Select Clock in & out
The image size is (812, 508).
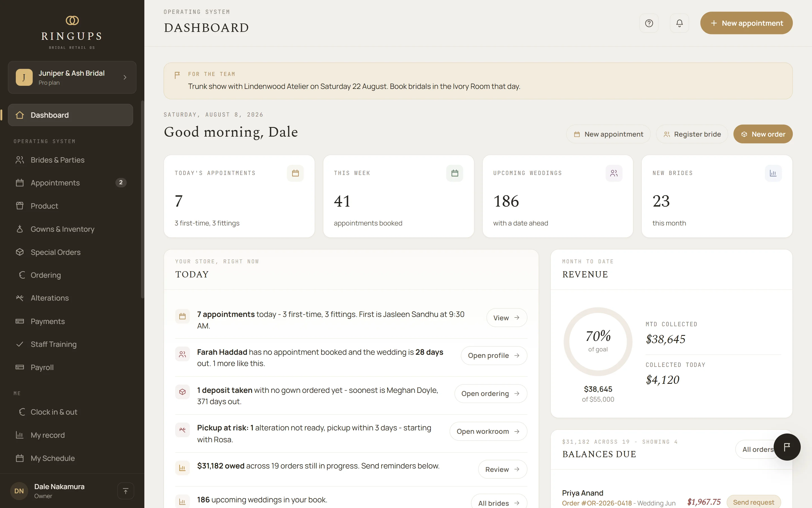(70, 412)
